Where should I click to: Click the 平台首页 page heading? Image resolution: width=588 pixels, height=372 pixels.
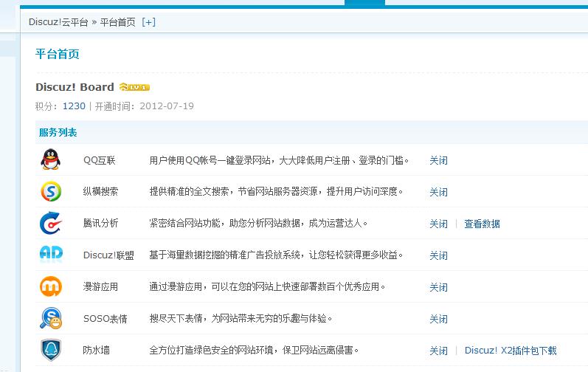tap(58, 54)
